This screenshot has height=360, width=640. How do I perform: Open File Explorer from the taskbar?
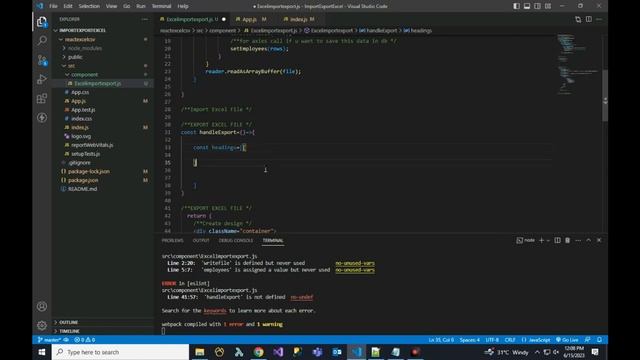click(x=200, y=352)
